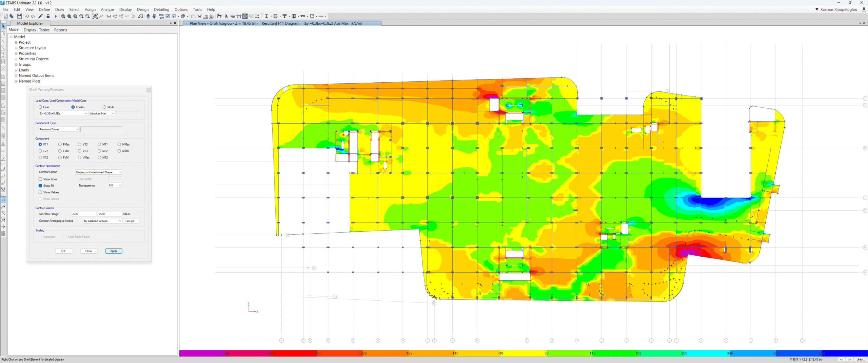Image resolution: width=868 pixels, height=363 pixels.
Task: Click the +500 maximum range input field
Action: [110, 214]
